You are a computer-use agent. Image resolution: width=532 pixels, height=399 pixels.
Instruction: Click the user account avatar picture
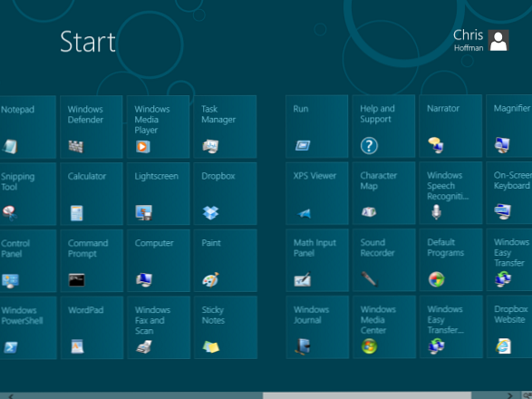(498, 41)
